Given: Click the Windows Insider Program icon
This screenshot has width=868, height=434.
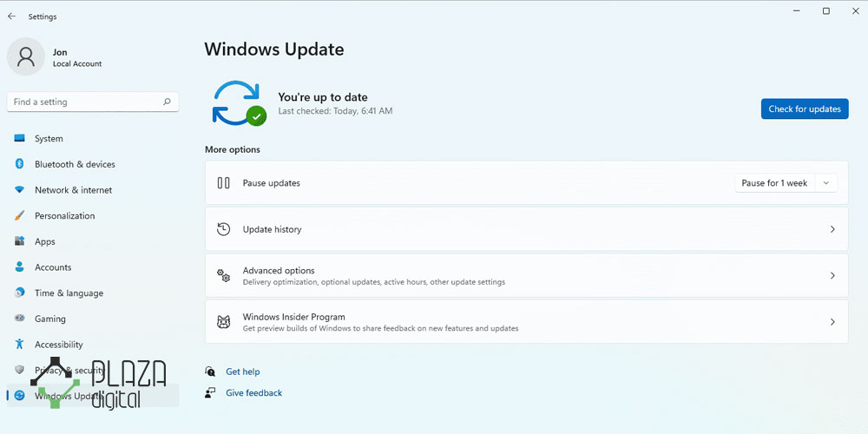Looking at the screenshot, I should pyautogui.click(x=224, y=322).
